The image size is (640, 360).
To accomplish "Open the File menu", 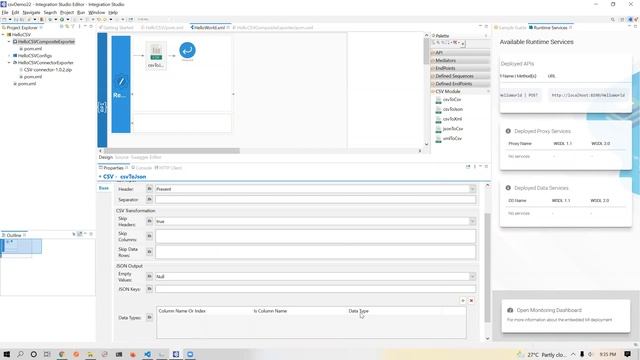I will pyautogui.click(x=5, y=13).
